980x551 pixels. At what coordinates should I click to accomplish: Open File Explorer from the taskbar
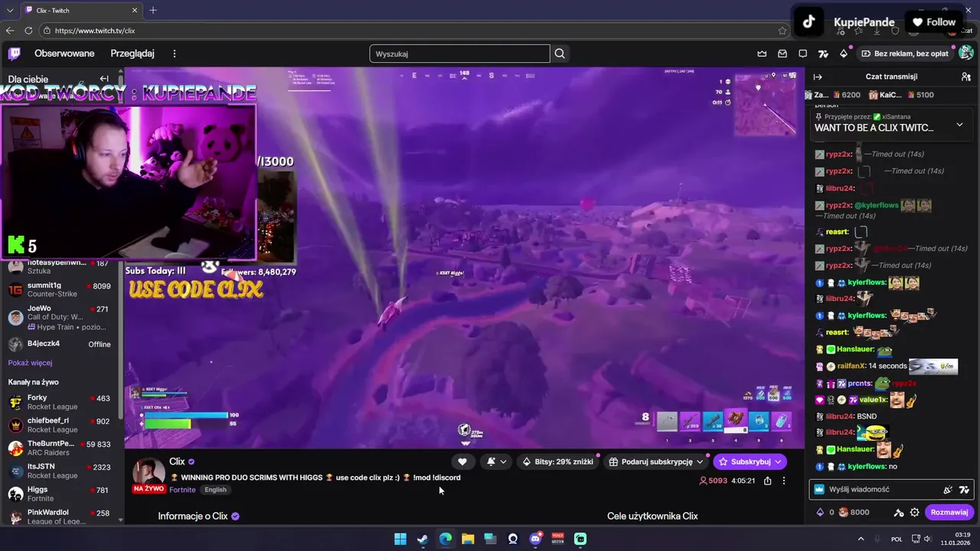click(x=468, y=539)
